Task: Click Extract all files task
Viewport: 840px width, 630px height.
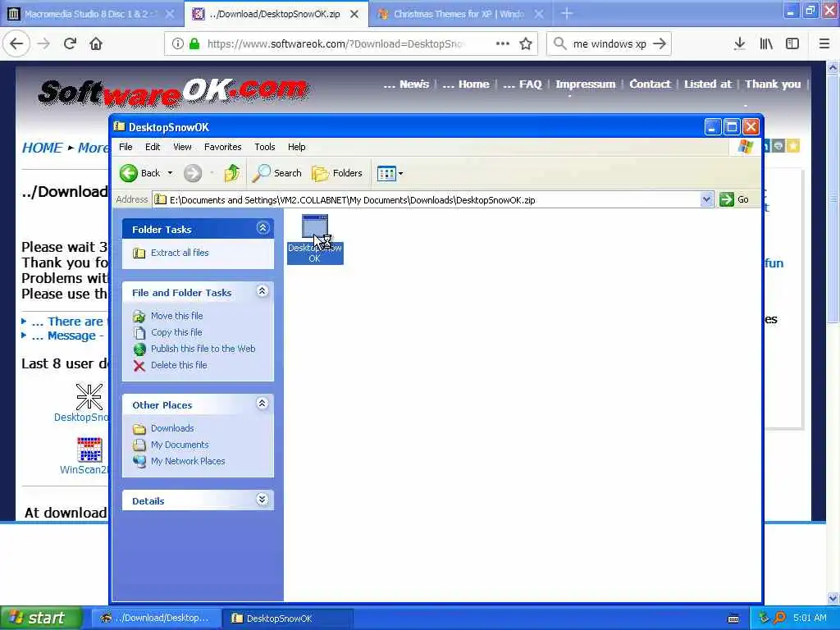Action: click(180, 253)
